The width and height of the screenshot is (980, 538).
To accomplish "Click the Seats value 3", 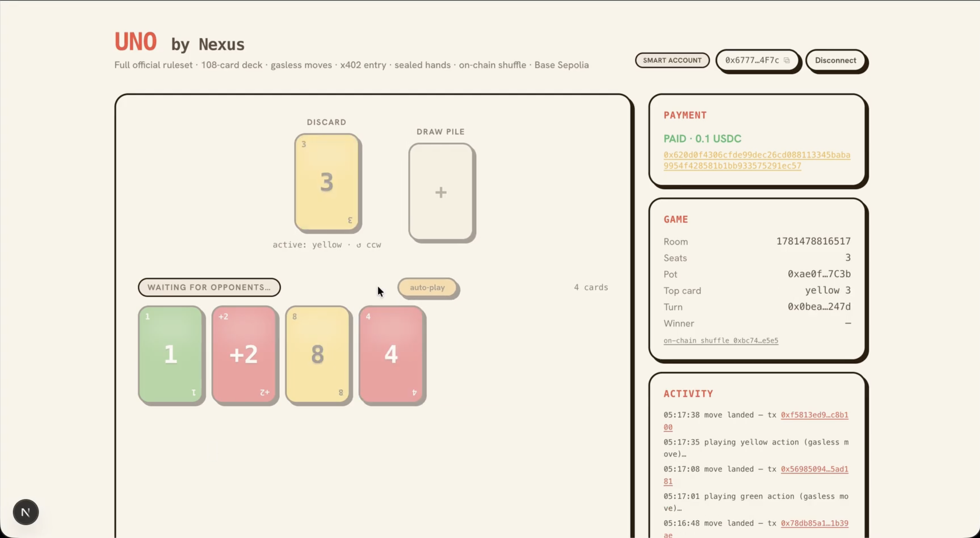I will [x=848, y=258].
